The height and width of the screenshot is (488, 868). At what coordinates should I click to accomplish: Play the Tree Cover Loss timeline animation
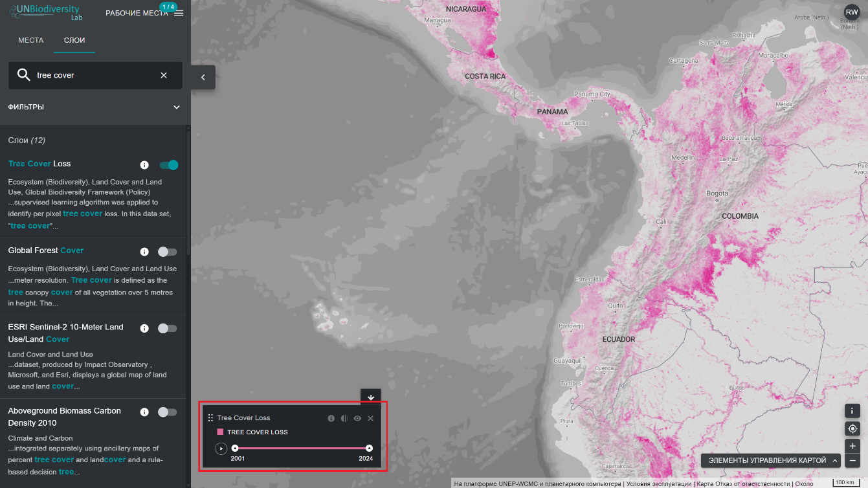pyautogui.click(x=221, y=448)
